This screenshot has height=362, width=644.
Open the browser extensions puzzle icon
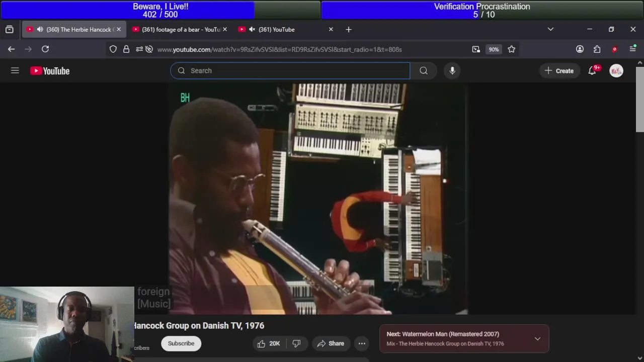click(597, 49)
